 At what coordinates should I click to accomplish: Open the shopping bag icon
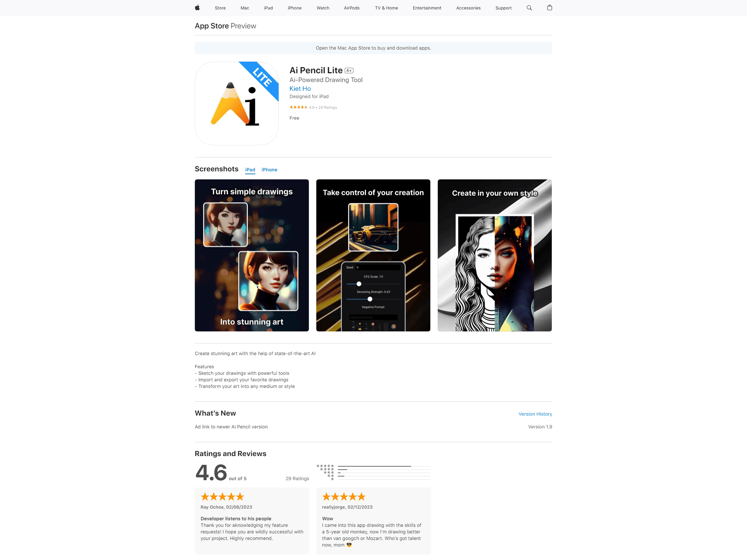(550, 8)
